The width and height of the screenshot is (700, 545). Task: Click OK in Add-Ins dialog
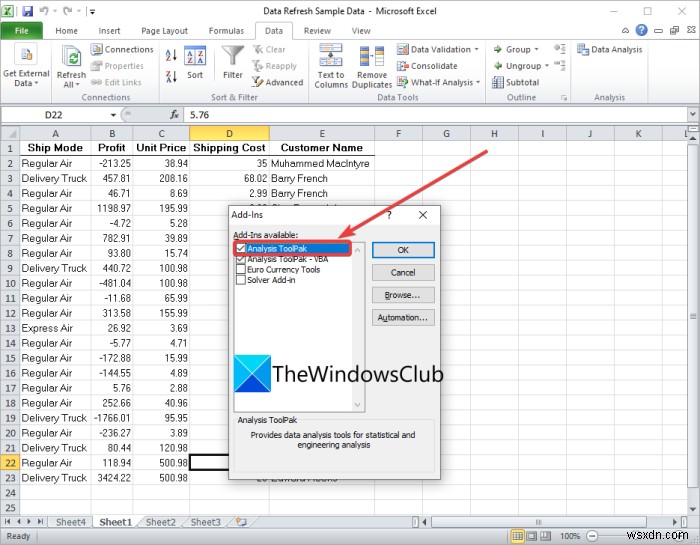403,250
